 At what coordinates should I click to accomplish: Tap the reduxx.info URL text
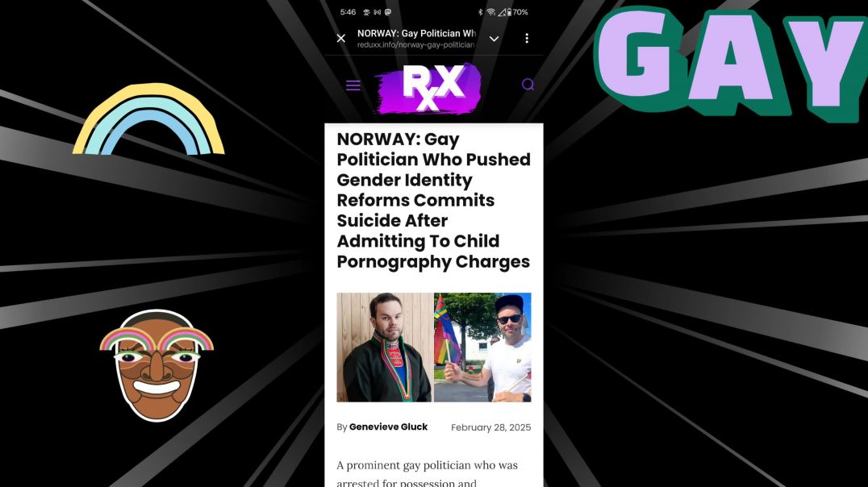coord(415,45)
